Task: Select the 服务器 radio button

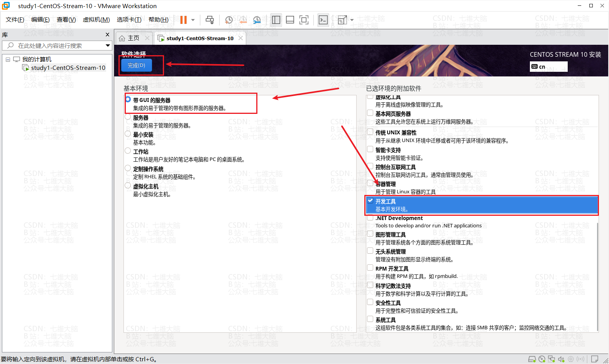Action: coord(128,117)
